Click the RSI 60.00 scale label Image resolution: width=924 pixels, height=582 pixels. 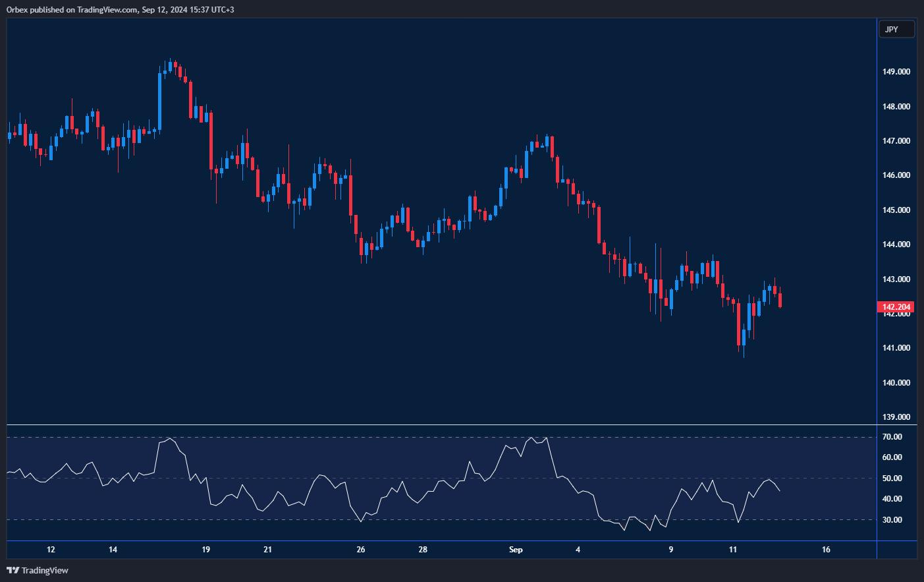[892, 457]
